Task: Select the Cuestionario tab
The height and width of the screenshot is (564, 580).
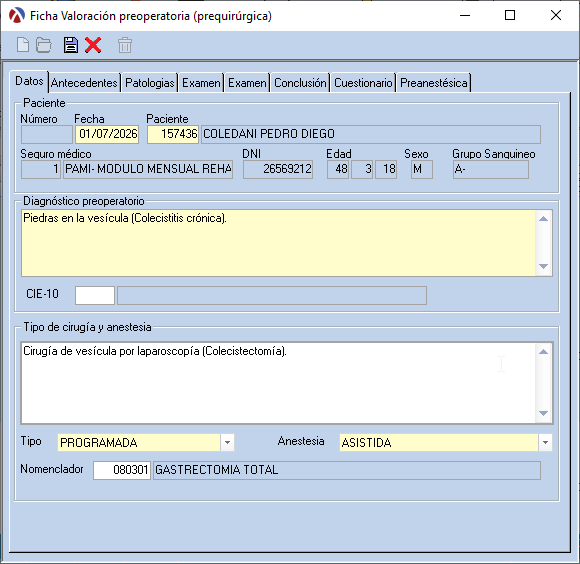Action: tap(363, 82)
